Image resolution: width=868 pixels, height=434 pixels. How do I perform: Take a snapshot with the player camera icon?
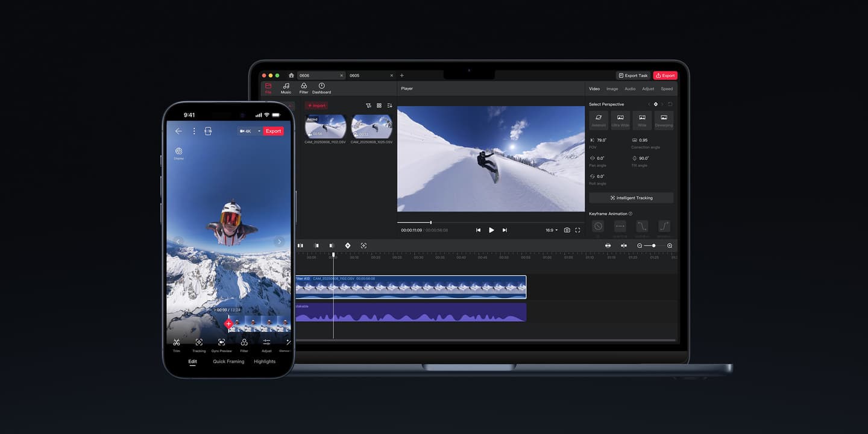(x=567, y=230)
